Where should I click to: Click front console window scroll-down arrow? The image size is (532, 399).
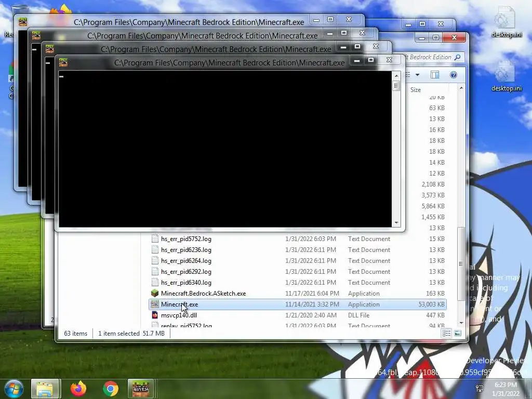(x=396, y=223)
